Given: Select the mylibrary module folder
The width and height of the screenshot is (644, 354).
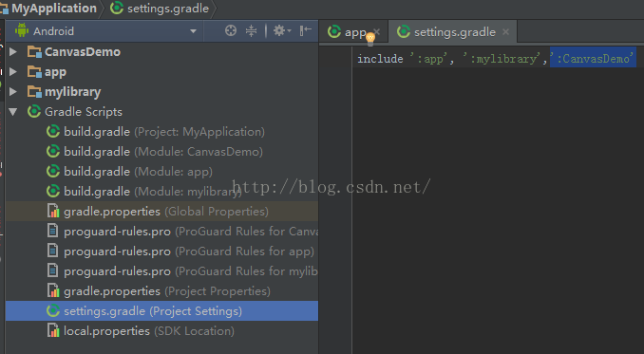Looking at the screenshot, I should 73,92.
